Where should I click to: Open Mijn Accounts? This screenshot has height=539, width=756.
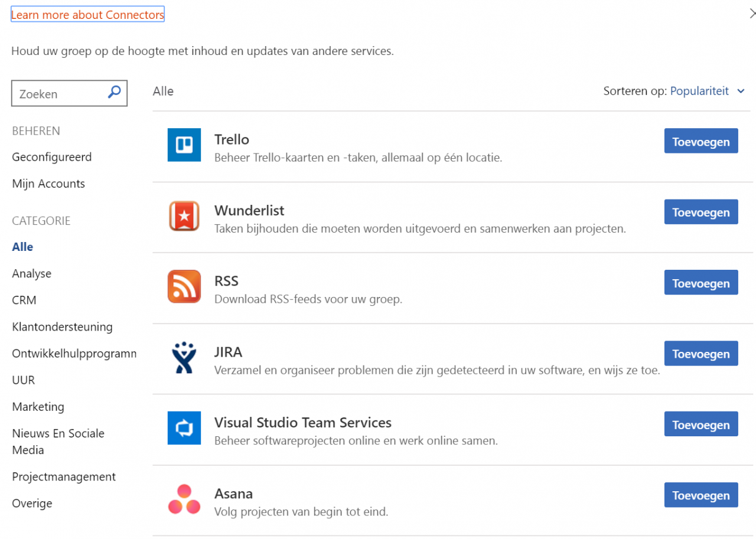48,184
